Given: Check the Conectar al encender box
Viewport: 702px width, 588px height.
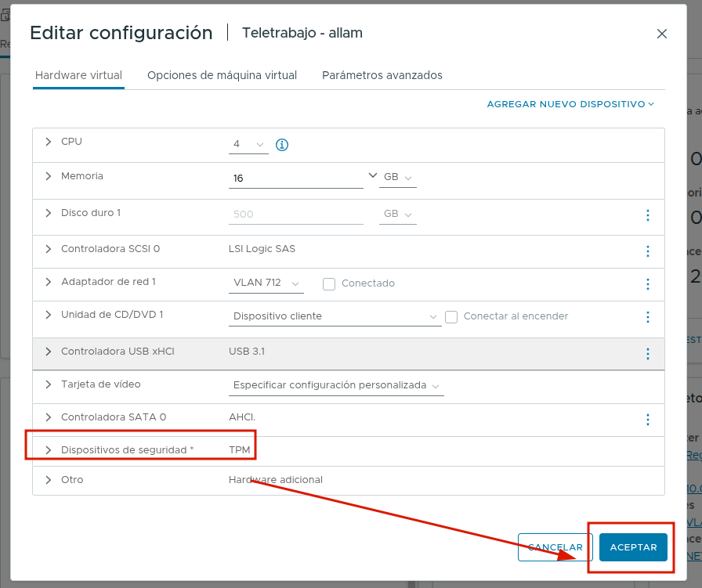Looking at the screenshot, I should click(x=451, y=317).
